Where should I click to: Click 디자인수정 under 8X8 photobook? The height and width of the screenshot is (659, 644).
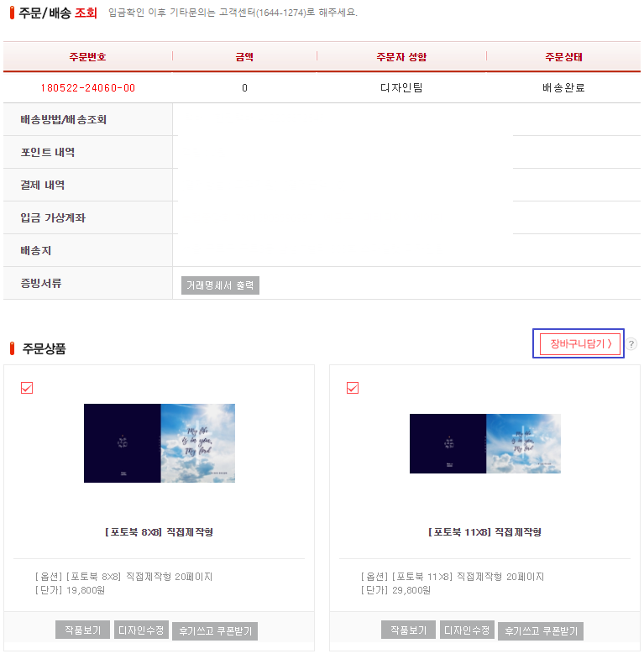141,630
